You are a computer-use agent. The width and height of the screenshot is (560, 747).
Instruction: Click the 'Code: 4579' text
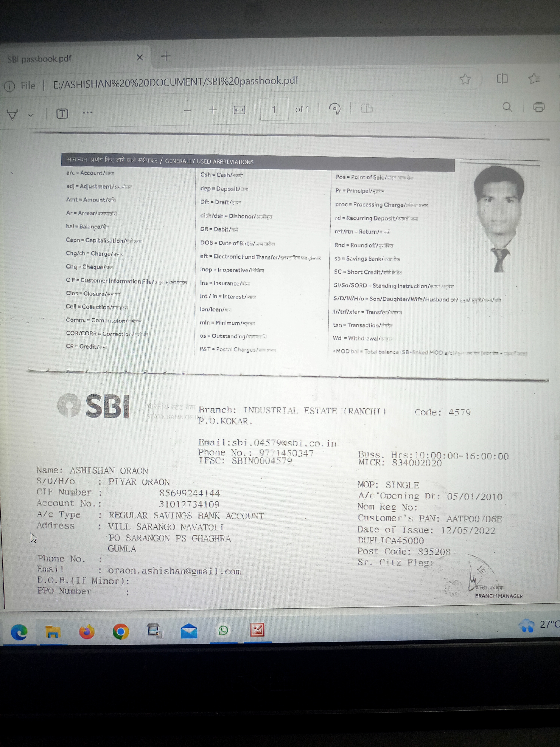click(443, 412)
